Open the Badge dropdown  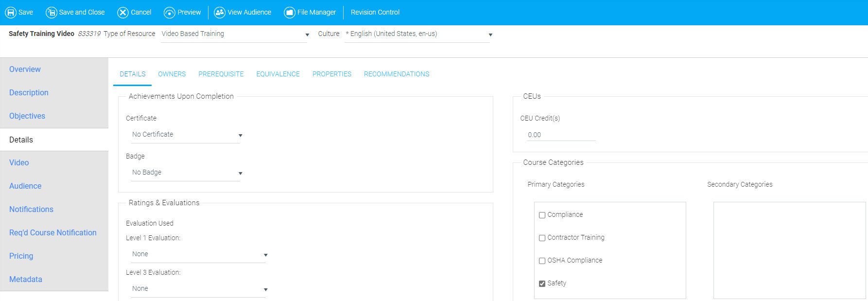[x=187, y=173]
